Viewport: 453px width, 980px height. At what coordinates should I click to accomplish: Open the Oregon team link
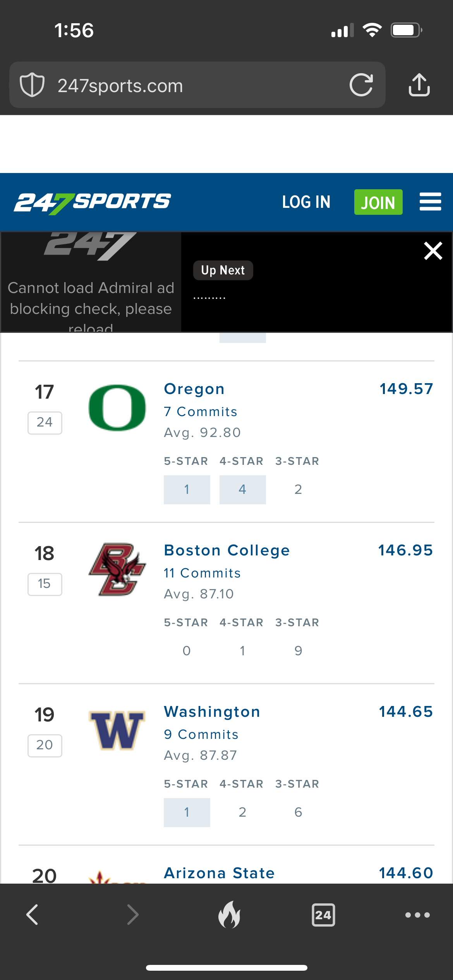(x=194, y=389)
